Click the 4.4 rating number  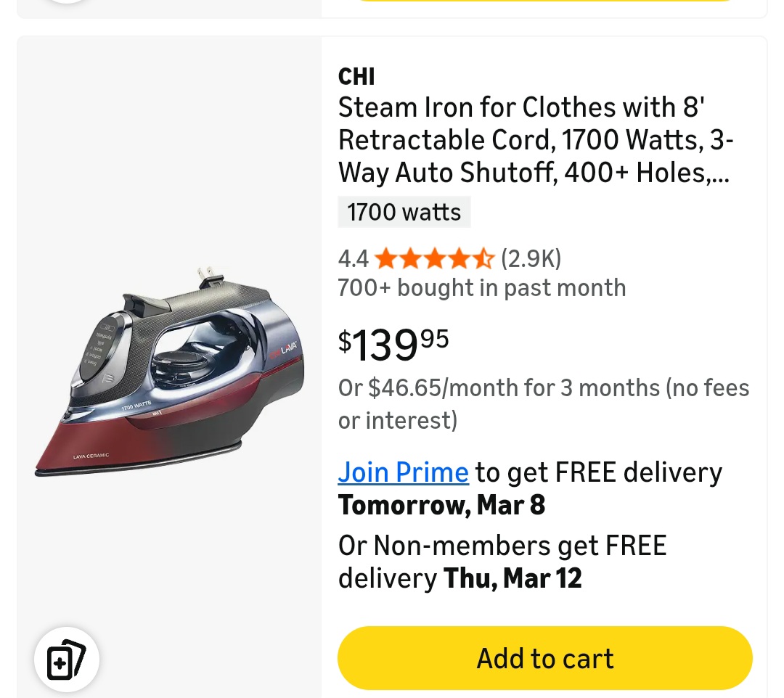click(x=354, y=258)
